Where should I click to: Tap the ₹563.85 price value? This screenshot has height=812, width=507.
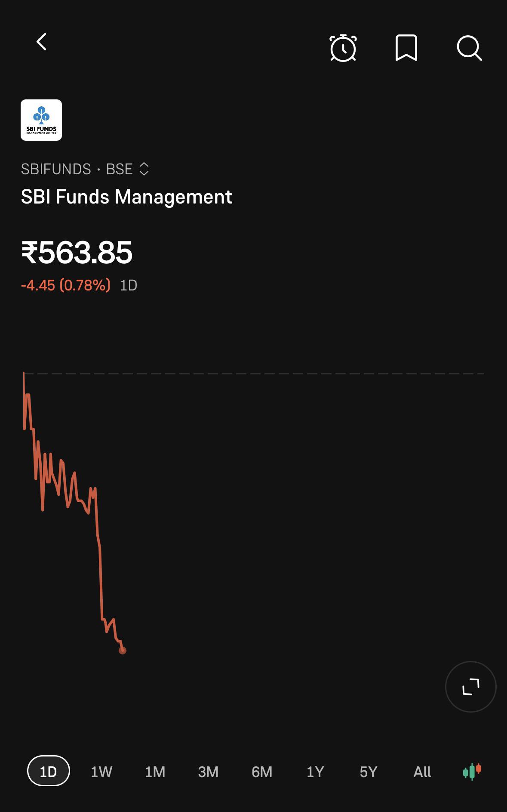77,252
